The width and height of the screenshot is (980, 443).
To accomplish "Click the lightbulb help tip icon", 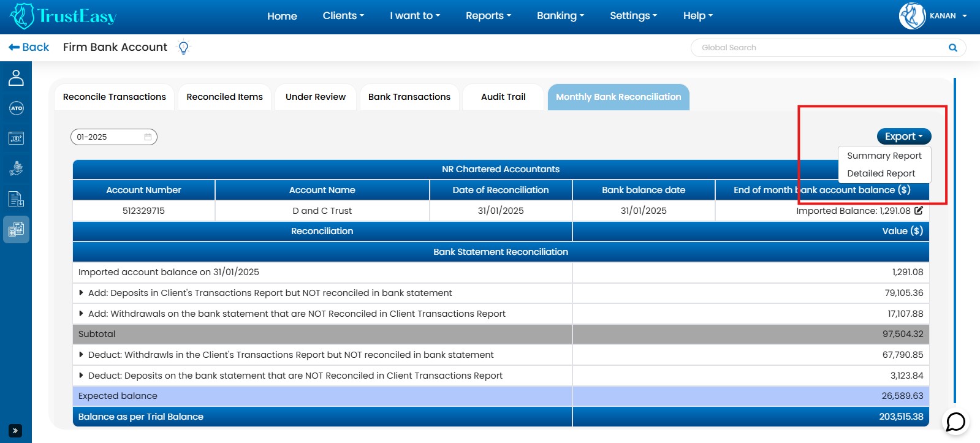I will pos(183,47).
